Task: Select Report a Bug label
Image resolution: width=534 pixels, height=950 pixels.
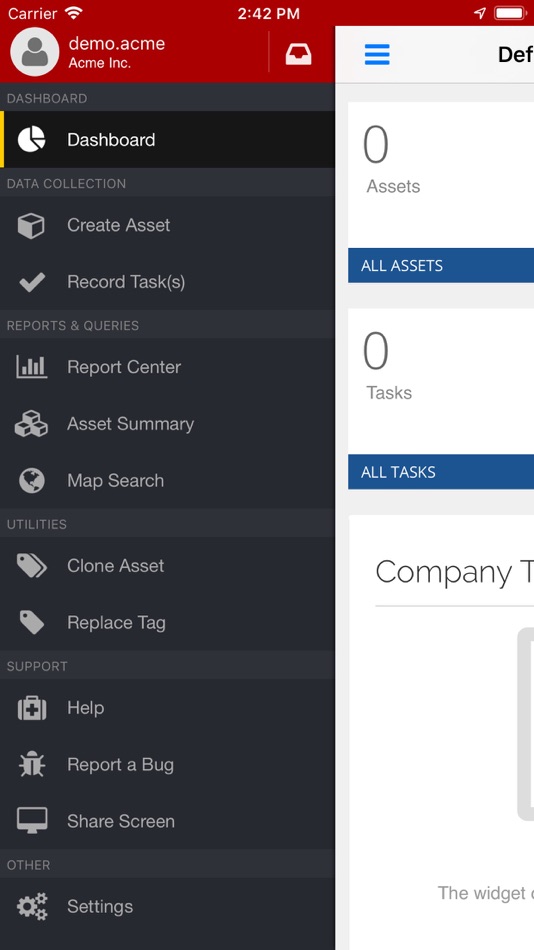Action: coord(121,765)
